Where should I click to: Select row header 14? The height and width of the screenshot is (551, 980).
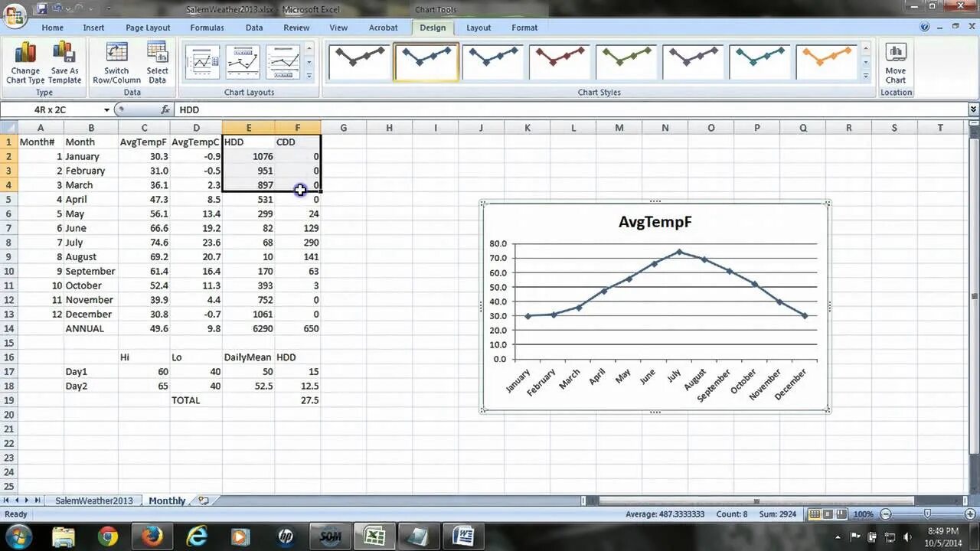[x=8, y=328]
